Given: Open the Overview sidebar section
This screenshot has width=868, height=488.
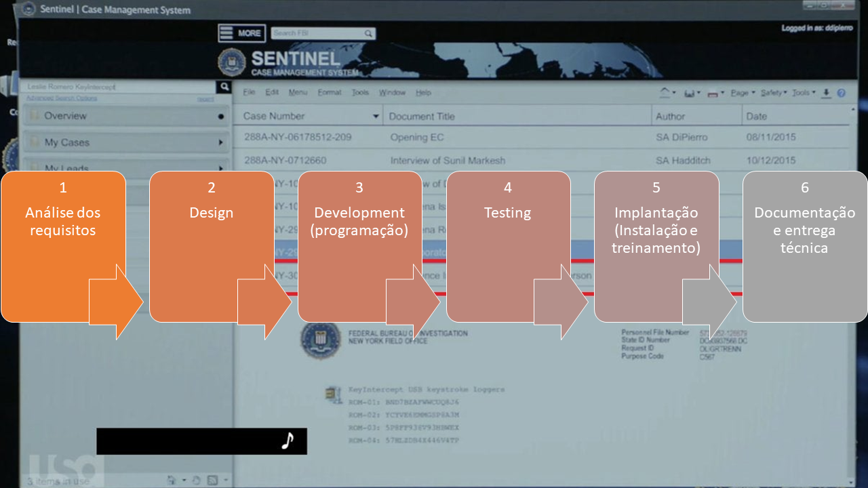Looking at the screenshot, I should click(x=127, y=116).
